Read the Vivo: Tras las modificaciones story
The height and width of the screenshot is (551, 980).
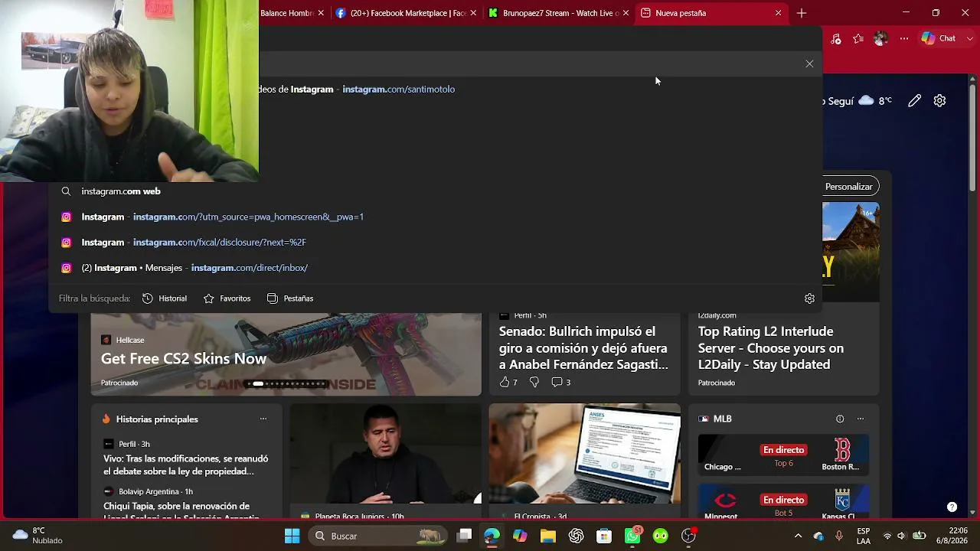186,465
